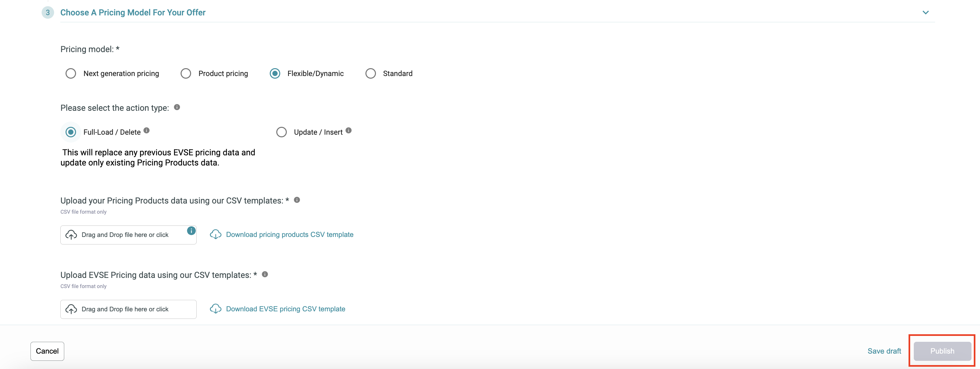Click upload cloud icon in EVSE Pricing dropzone
Screen dimensions: 980x369
(71, 309)
